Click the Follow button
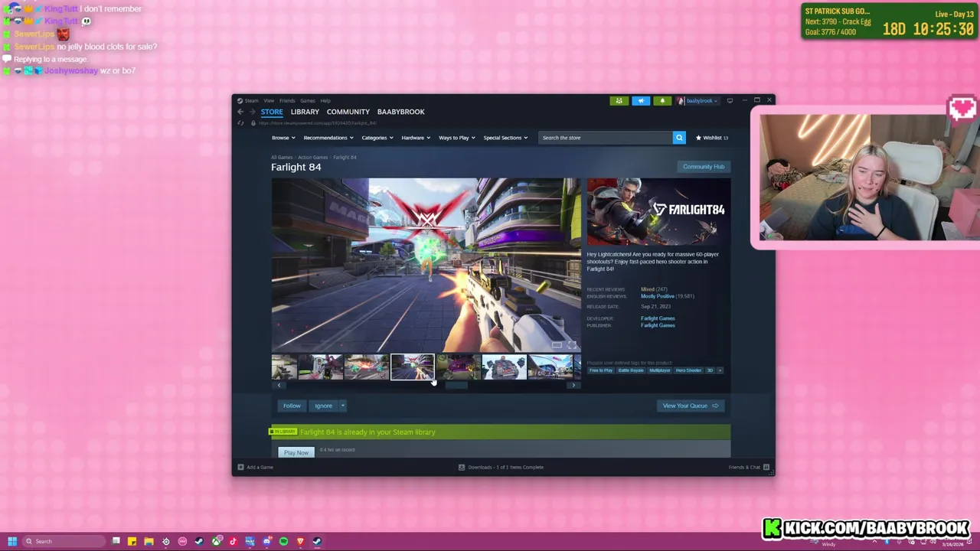Image resolution: width=980 pixels, height=551 pixels. coord(292,406)
